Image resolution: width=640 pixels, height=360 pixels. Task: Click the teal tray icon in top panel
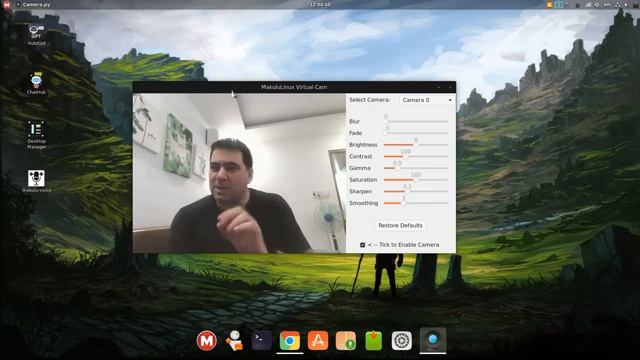pyautogui.click(x=559, y=5)
